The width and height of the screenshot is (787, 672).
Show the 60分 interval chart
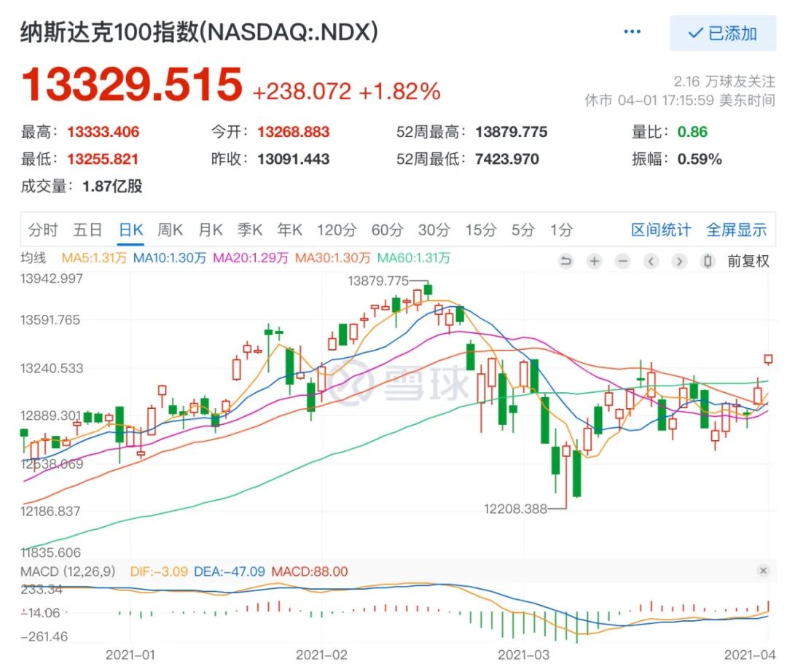387,230
